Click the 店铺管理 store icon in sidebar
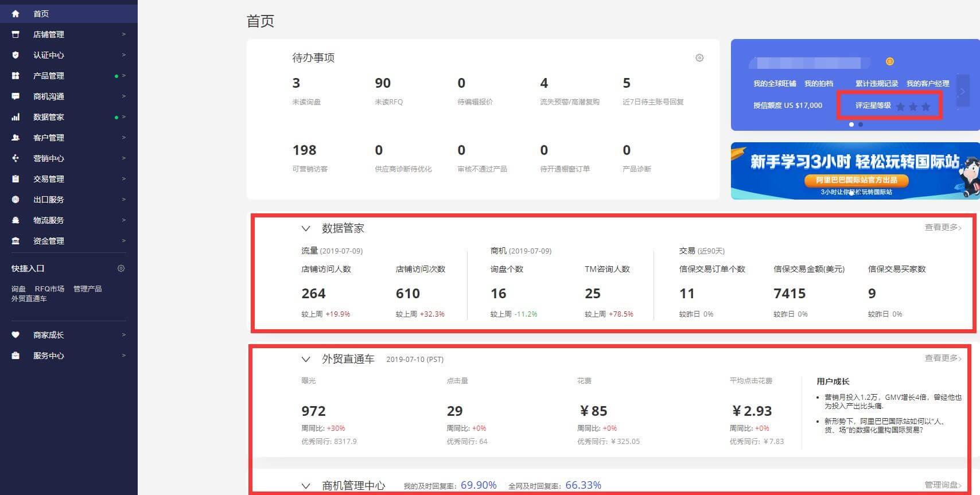Image resolution: width=980 pixels, height=495 pixels. (15, 34)
